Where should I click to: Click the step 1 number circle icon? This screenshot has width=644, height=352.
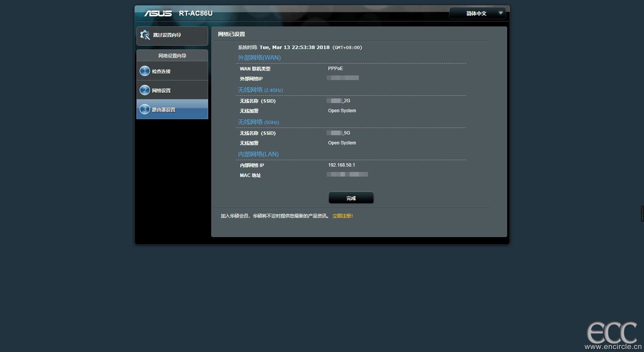point(145,71)
